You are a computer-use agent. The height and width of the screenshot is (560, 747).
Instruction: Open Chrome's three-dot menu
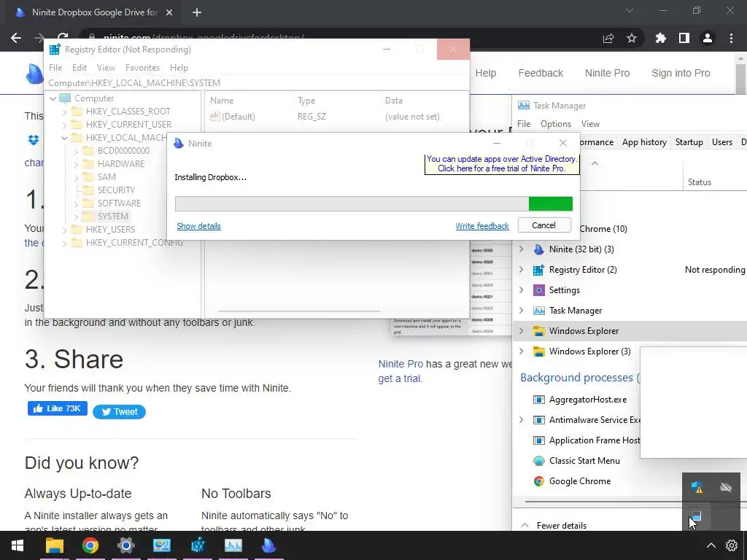[731, 38]
